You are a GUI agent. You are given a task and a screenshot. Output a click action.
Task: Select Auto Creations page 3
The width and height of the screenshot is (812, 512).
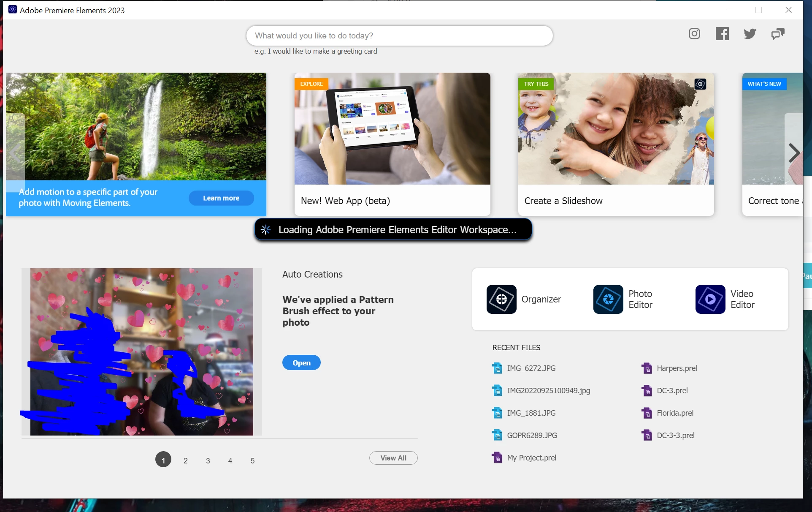click(x=208, y=460)
